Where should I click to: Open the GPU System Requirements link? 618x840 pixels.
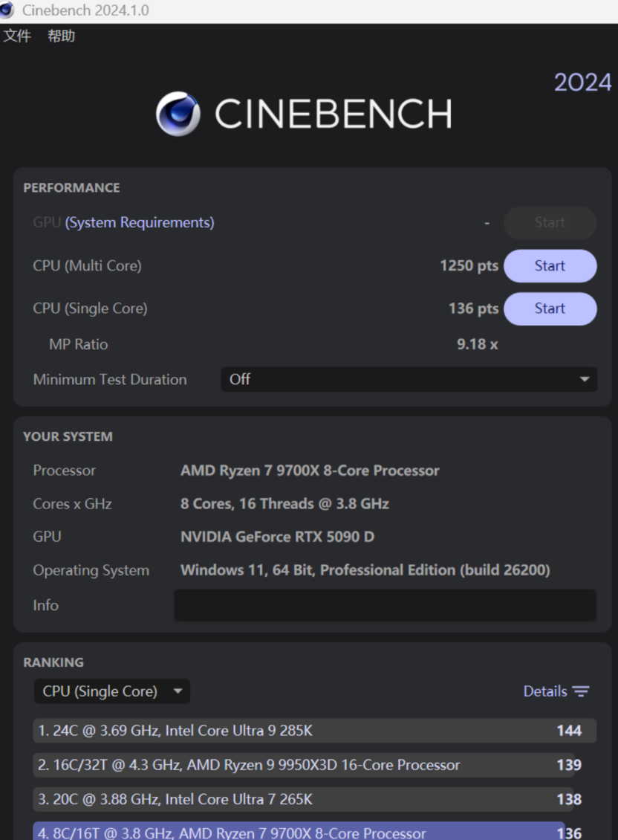[140, 222]
